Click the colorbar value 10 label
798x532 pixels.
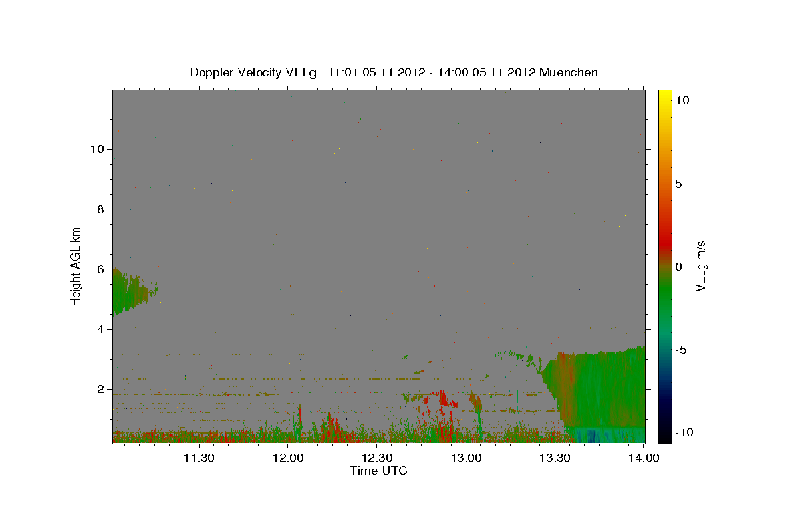click(682, 100)
